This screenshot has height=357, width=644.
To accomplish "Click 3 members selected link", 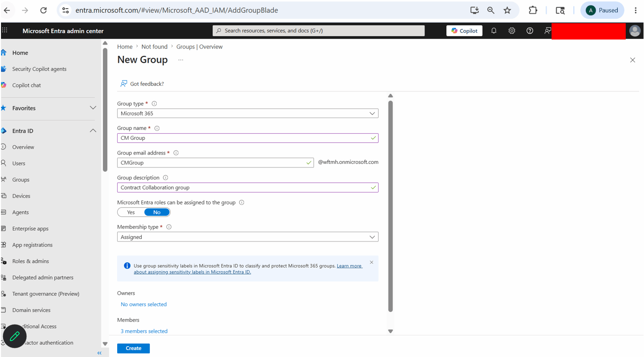I will pyautogui.click(x=144, y=331).
